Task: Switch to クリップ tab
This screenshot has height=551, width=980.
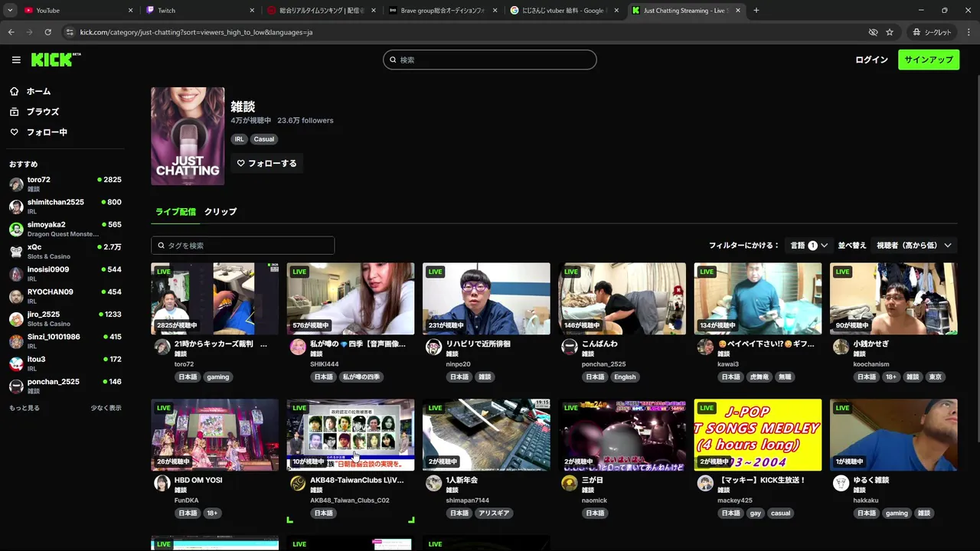Action: tap(220, 212)
